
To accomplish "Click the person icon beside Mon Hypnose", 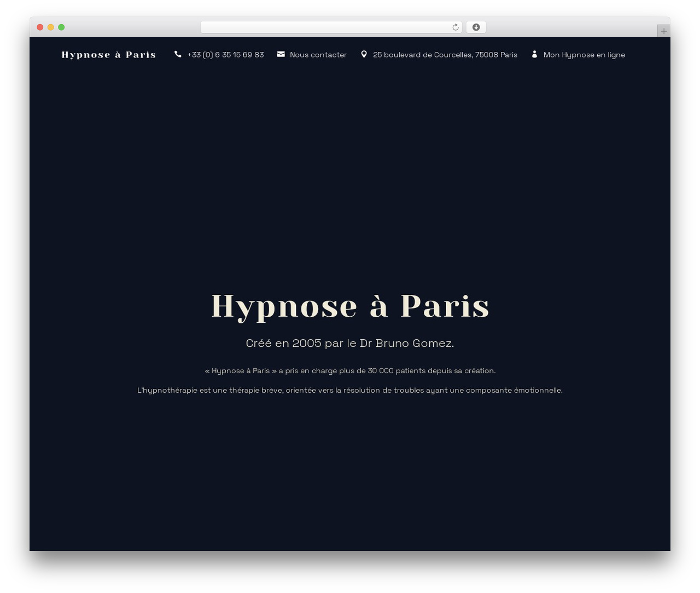I will tap(534, 54).
